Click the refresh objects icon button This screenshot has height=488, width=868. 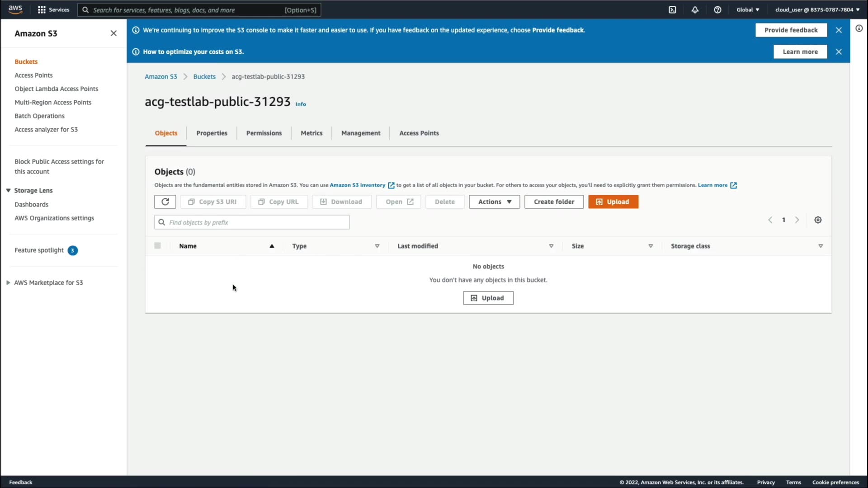click(165, 202)
